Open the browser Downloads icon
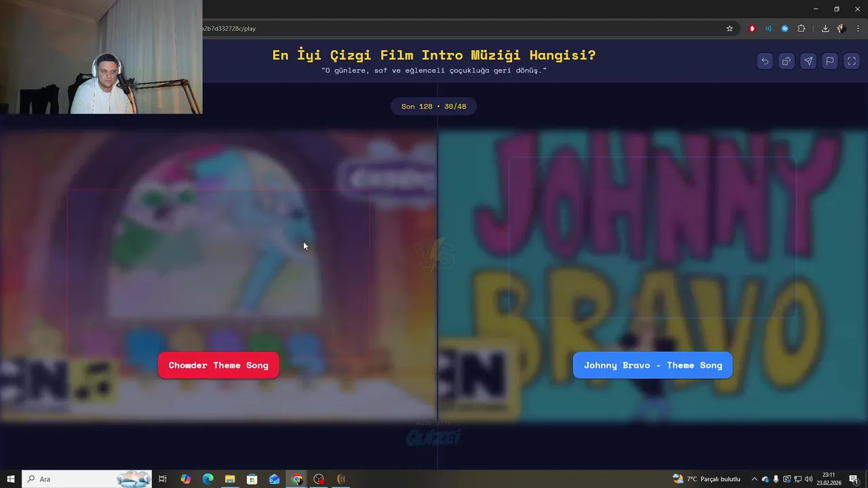This screenshot has width=868, height=488. (x=825, y=28)
